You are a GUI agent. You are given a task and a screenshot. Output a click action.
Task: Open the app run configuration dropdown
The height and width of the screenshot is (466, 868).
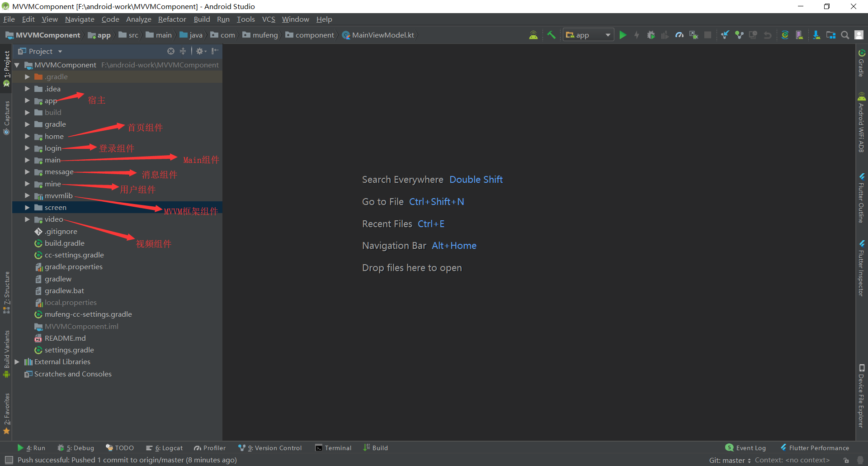click(588, 35)
